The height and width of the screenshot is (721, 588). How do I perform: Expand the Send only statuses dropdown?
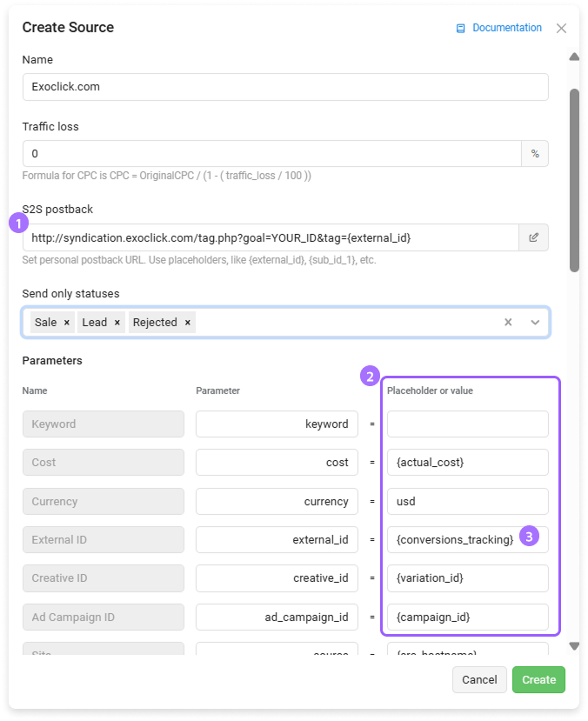pyautogui.click(x=535, y=322)
